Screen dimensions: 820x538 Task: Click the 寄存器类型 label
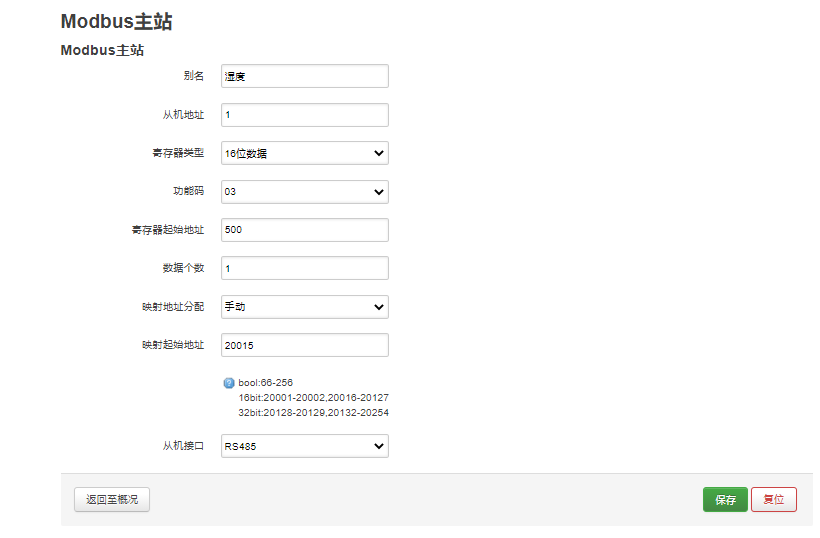coord(178,153)
